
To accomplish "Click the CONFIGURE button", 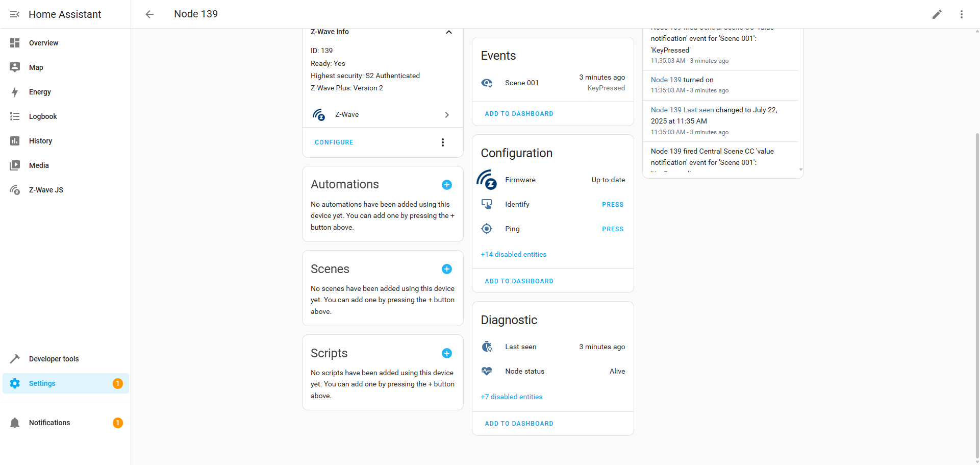I will pyautogui.click(x=334, y=142).
